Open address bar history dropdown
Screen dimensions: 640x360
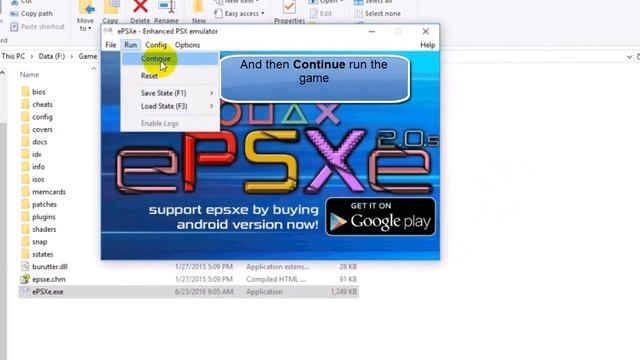pyautogui.click(x=629, y=57)
